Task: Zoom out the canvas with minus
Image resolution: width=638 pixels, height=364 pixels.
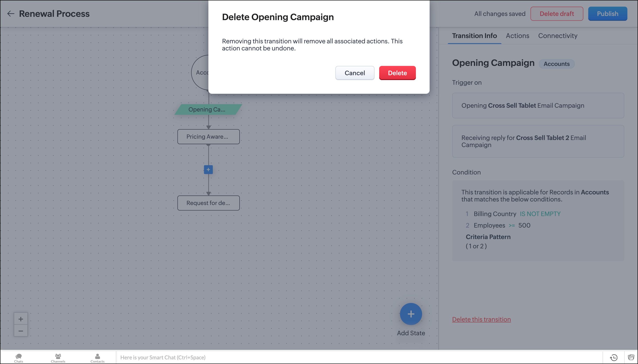Action: click(21, 331)
